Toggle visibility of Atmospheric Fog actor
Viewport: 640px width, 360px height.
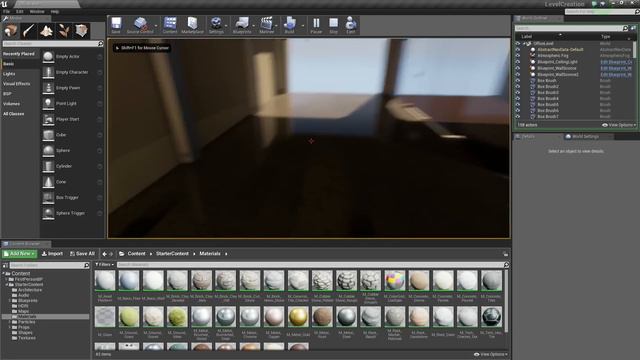(x=518, y=56)
